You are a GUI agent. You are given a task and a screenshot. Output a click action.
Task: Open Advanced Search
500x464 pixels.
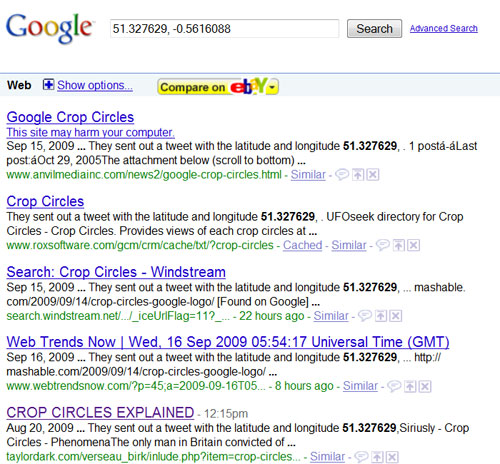(x=444, y=29)
